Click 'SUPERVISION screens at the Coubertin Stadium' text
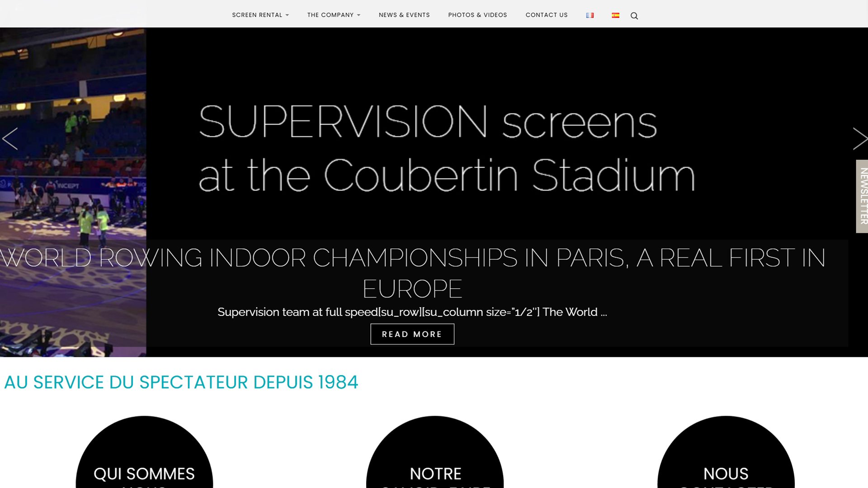Viewport: 868px width, 488px height. tap(447, 148)
